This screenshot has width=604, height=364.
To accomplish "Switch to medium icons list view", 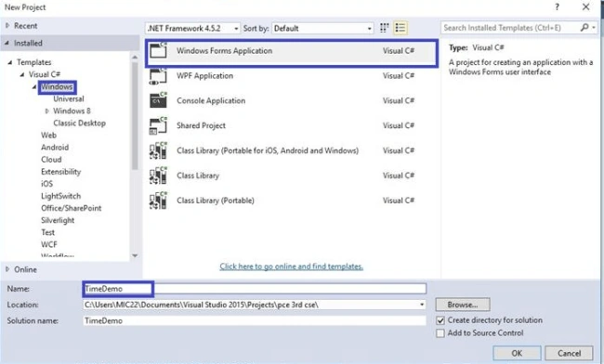I will pyautogui.click(x=400, y=28).
